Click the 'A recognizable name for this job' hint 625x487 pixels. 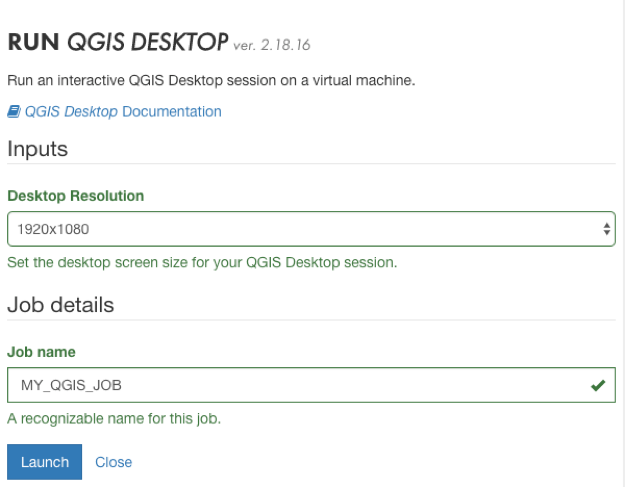coord(113,419)
